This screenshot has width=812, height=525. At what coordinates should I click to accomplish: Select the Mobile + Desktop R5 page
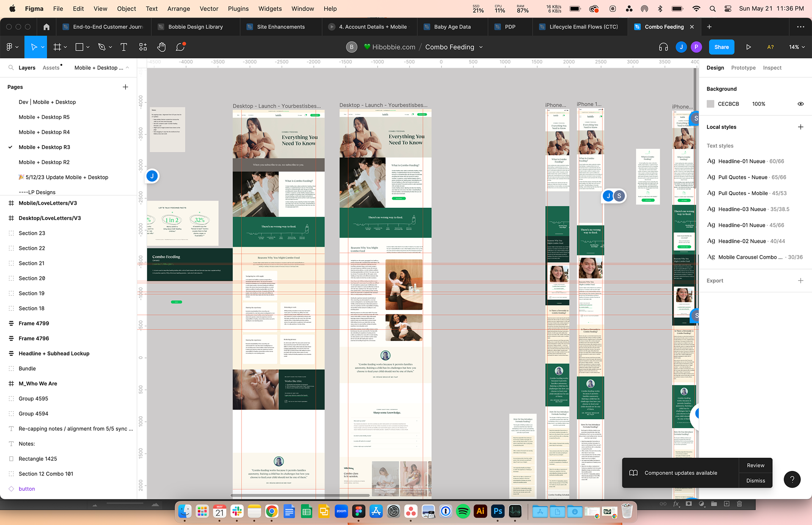(44, 117)
